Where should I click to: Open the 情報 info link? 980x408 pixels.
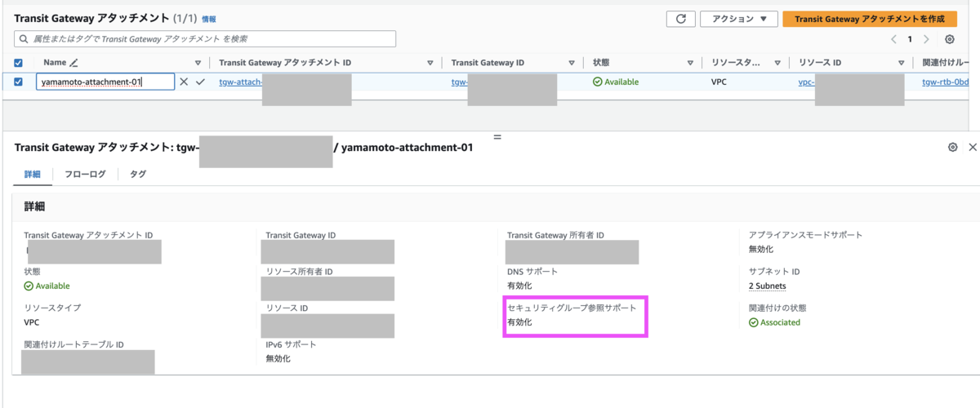209,19
